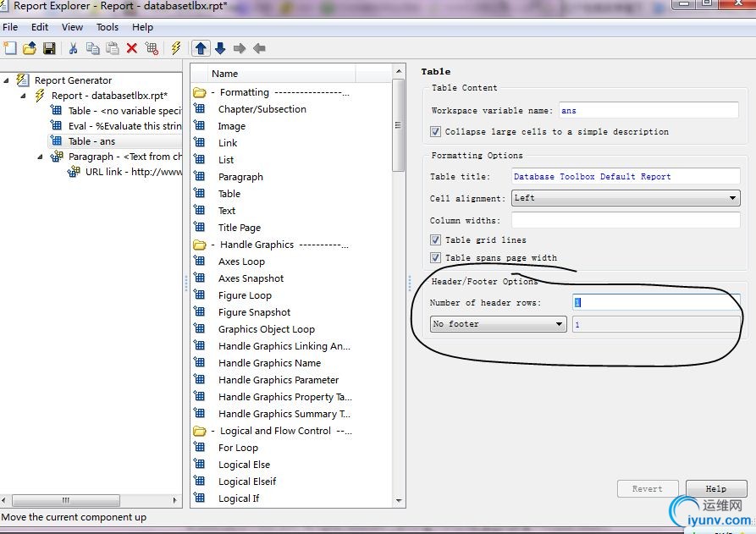Viewport: 756px width, 534px height.
Task: Uncheck Table spans page width
Action: (435, 257)
